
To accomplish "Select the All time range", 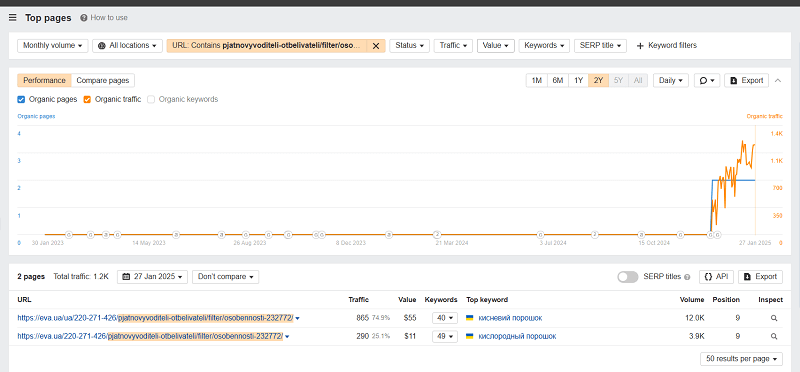I will point(638,81).
